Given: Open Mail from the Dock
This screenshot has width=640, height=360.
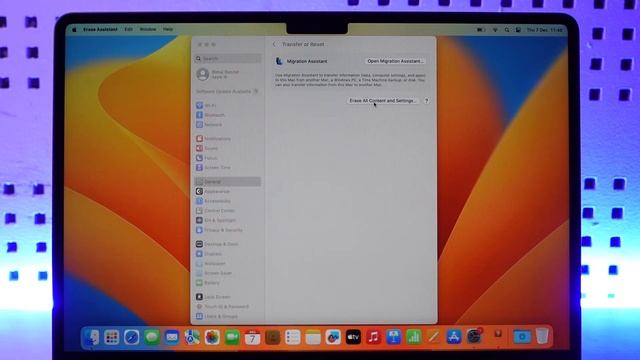Looking at the screenshot, I should (x=172, y=338).
